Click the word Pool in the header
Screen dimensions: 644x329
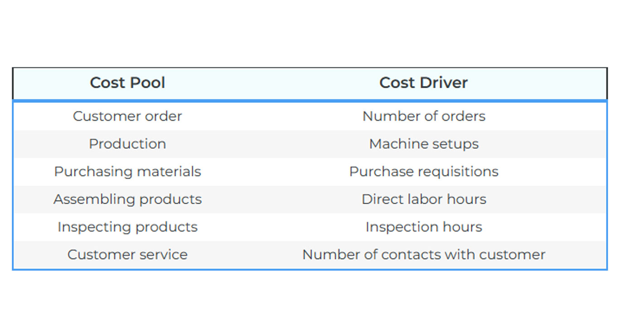pyautogui.click(x=147, y=83)
